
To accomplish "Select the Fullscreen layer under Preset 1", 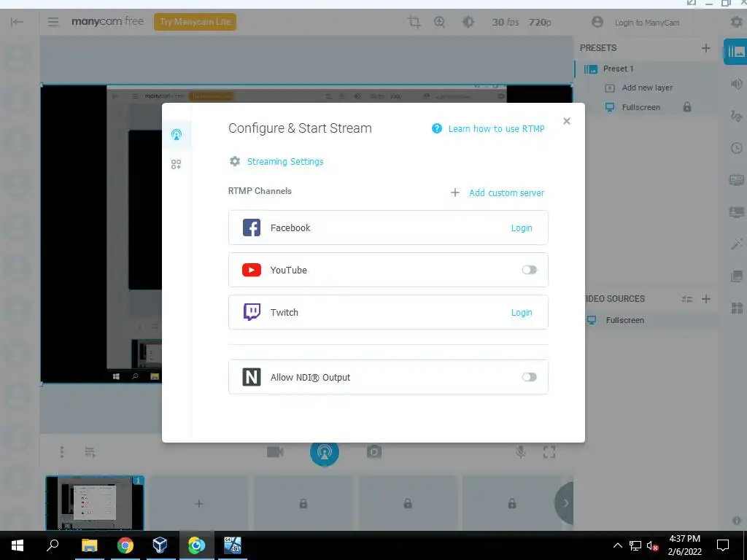I will pyautogui.click(x=640, y=107).
